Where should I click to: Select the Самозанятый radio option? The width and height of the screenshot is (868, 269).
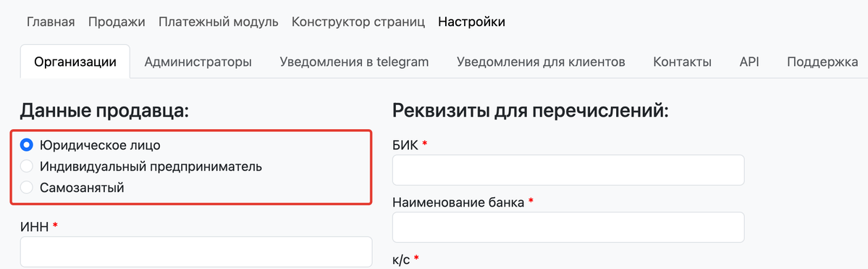coord(27,188)
